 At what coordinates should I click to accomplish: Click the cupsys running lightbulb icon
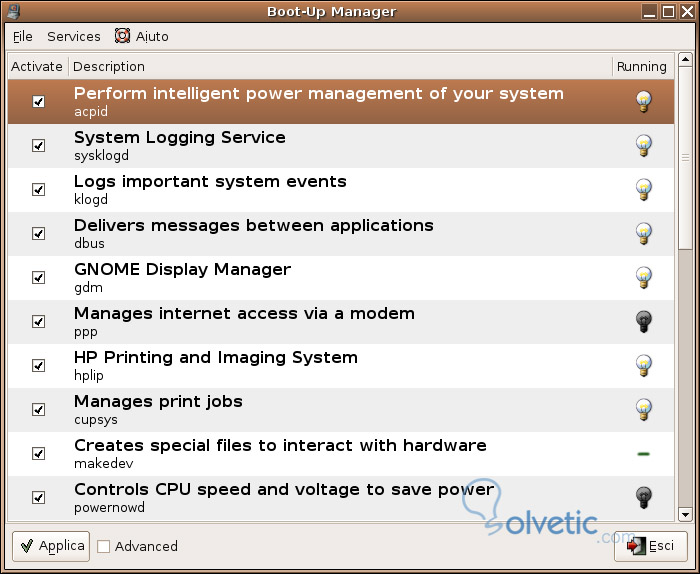click(x=643, y=410)
